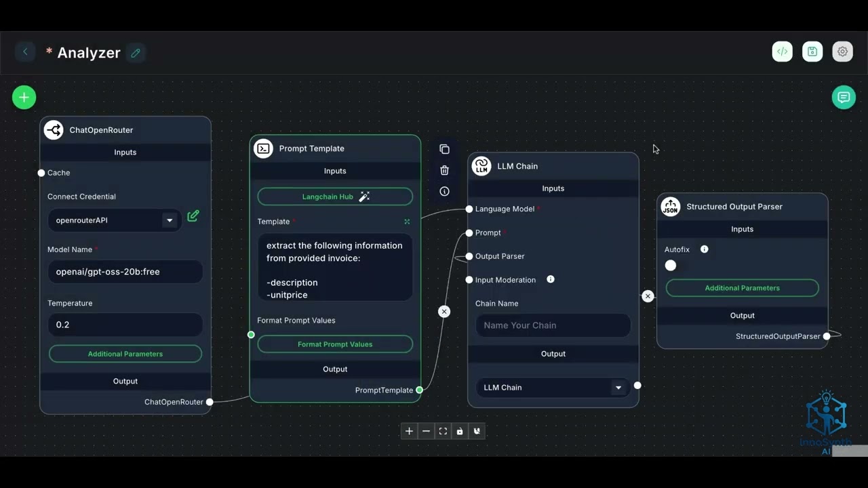This screenshot has width=868, height=488.
Task: Click Output Parser input connector
Action: tap(469, 256)
